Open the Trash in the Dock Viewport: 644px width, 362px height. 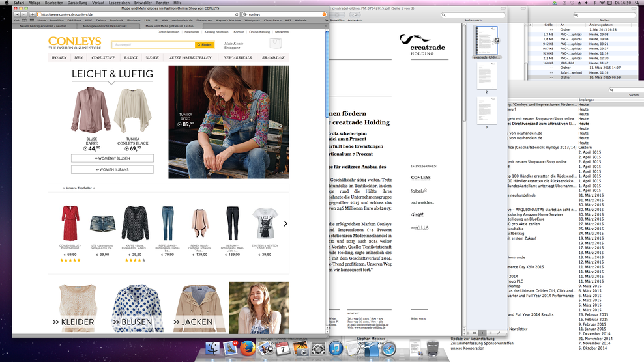coord(432,349)
